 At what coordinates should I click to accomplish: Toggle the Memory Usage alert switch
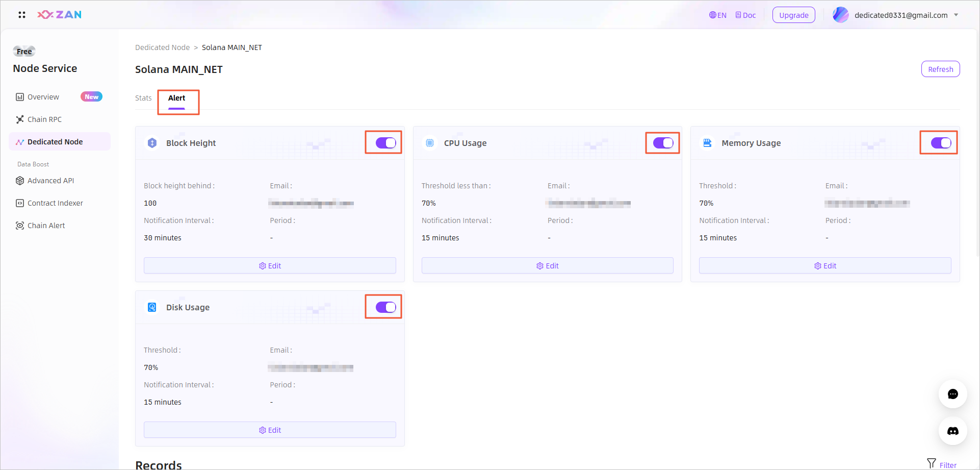(x=941, y=143)
